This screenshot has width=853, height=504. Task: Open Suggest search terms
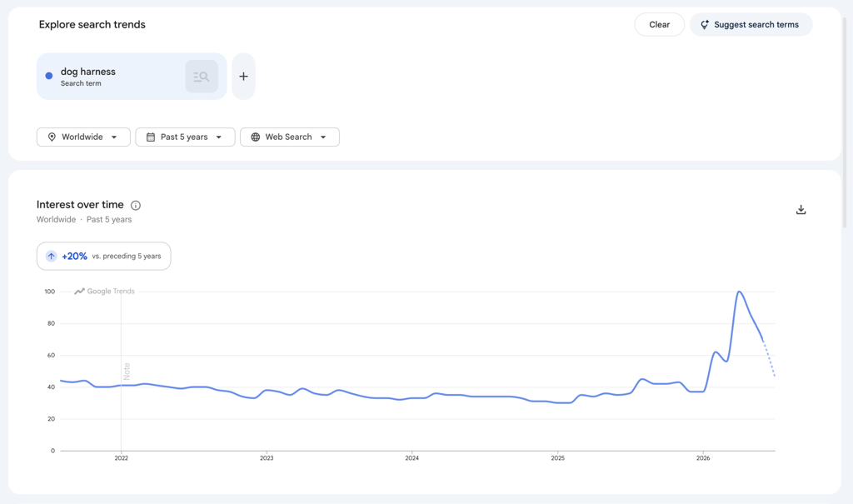tap(751, 24)
